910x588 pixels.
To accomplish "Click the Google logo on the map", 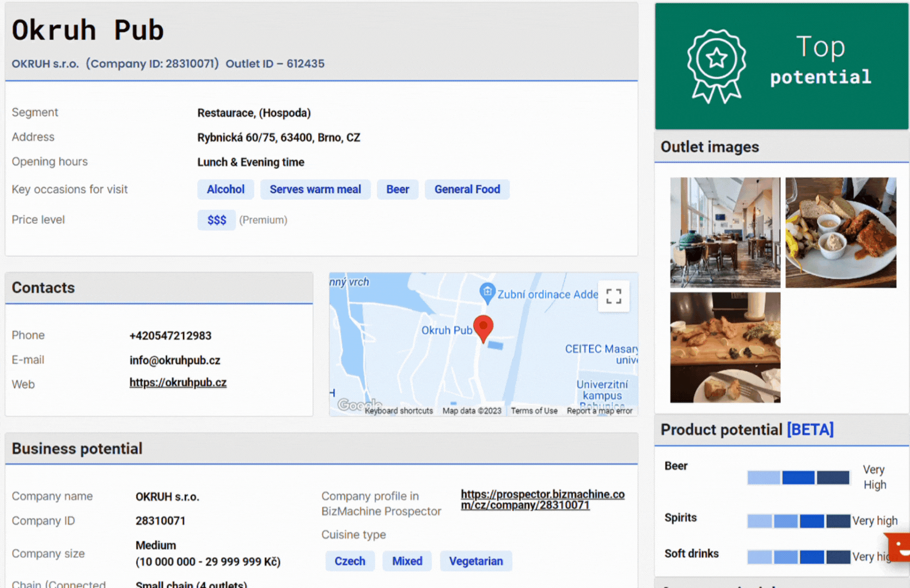I will pyautogui.click(x=358, y=405).
